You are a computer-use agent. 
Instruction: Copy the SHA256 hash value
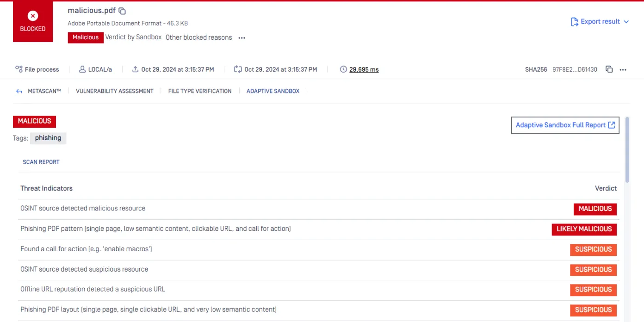point(609,69)
